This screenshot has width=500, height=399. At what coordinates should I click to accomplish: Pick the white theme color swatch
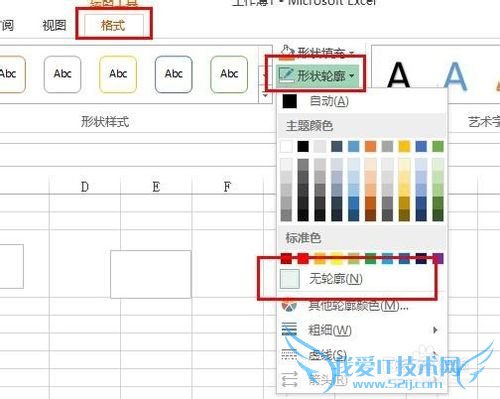coord(286,146)
